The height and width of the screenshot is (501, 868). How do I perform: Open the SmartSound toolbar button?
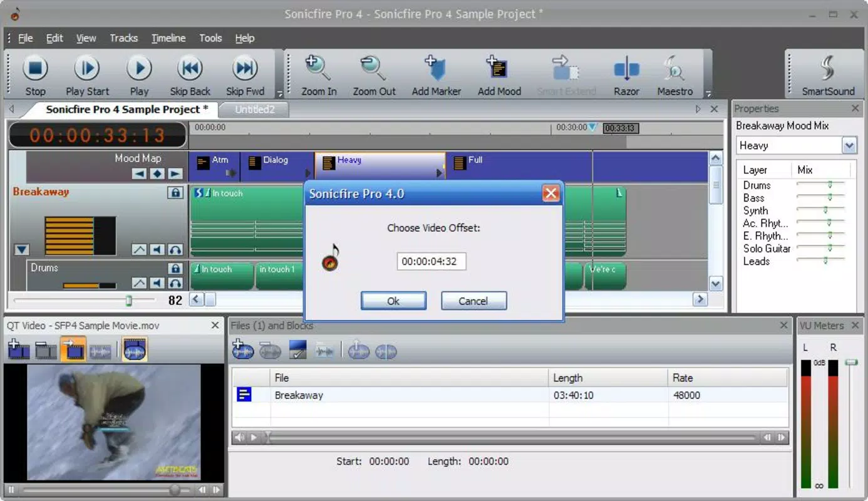(828, 75)
